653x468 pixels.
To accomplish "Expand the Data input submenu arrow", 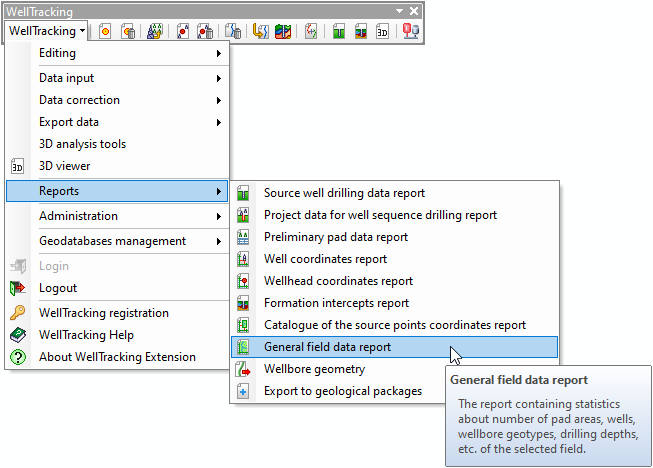I will 219,78.
